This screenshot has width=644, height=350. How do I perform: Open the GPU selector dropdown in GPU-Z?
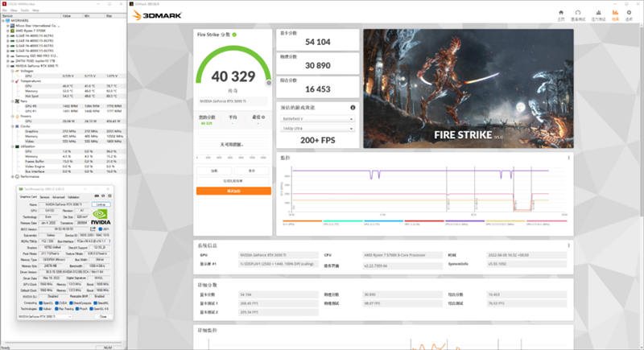coord(45,316)
